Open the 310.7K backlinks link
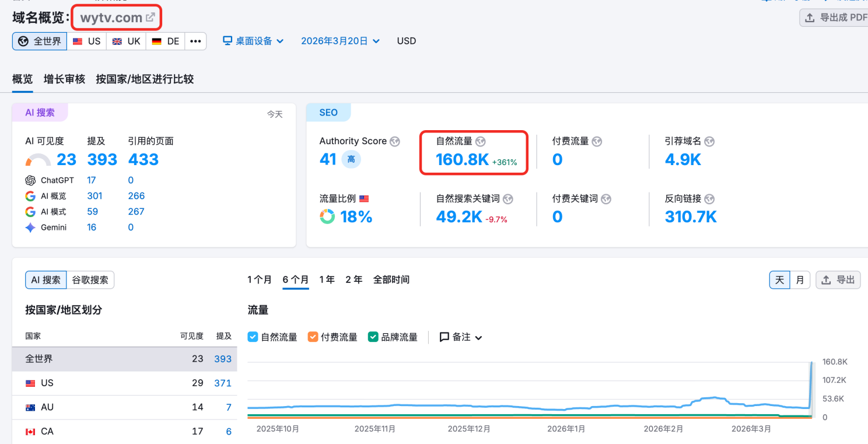Image resolution: width=868 pixels, height=444 pixels. pos(691,217)
